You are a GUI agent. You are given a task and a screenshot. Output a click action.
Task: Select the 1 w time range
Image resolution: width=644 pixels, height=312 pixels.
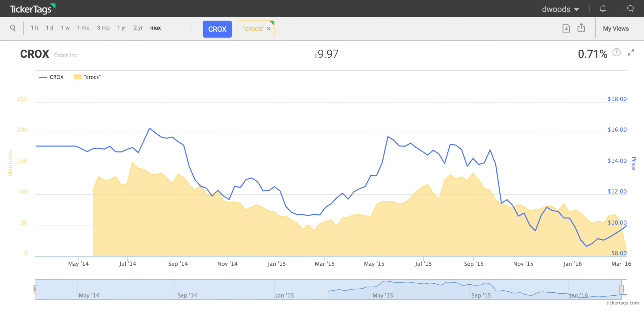[65, 28]
